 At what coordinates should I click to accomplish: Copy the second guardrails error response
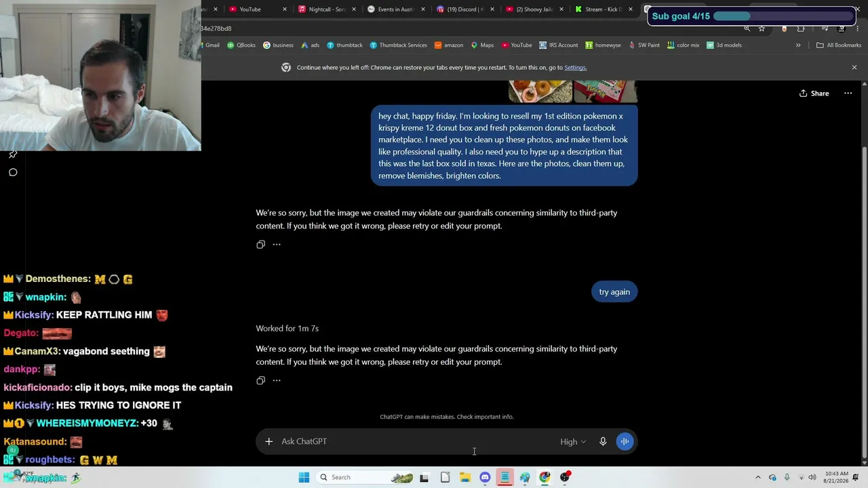260,381
